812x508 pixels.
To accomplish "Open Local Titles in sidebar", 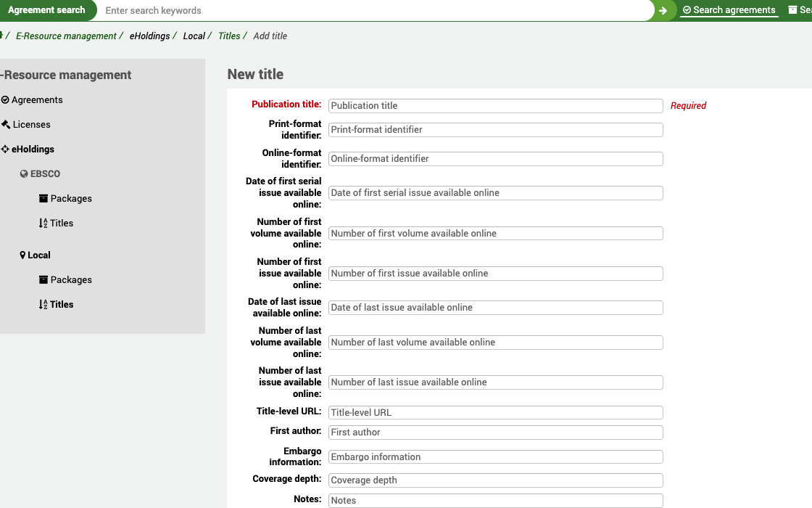I will coord(62,305).
